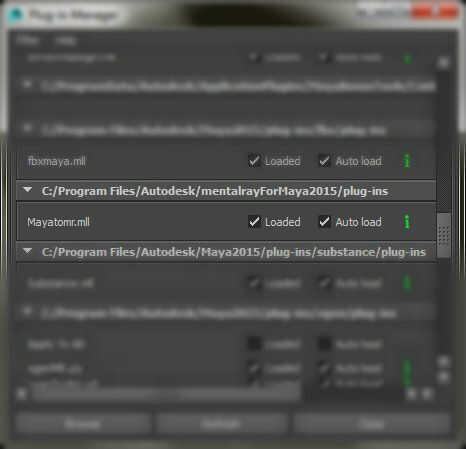
Task: Open the Help menu
Action: (x=66, y=41)
